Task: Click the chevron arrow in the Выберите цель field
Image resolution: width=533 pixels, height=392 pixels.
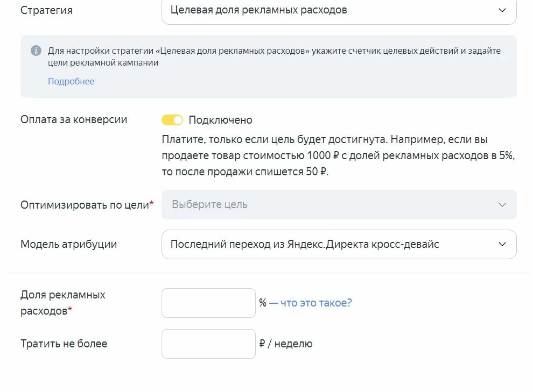Action: pyautogui.click(x=502, y=205)
